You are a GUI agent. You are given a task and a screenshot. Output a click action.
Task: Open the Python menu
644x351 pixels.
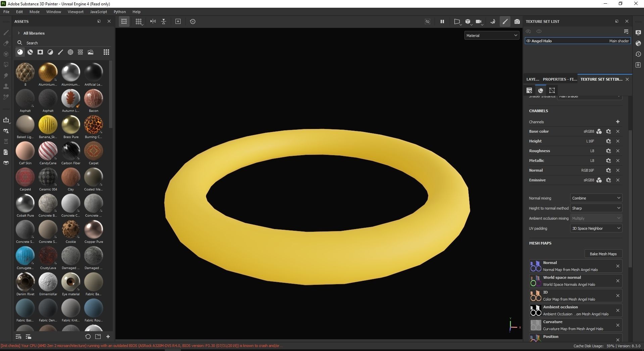[120, 12]
